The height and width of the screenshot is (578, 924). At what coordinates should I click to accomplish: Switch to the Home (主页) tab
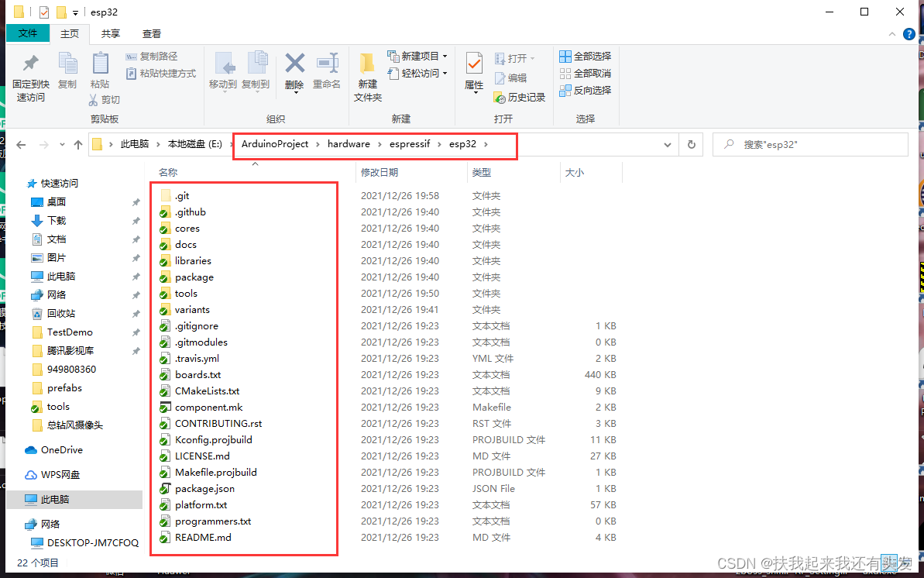70,33
